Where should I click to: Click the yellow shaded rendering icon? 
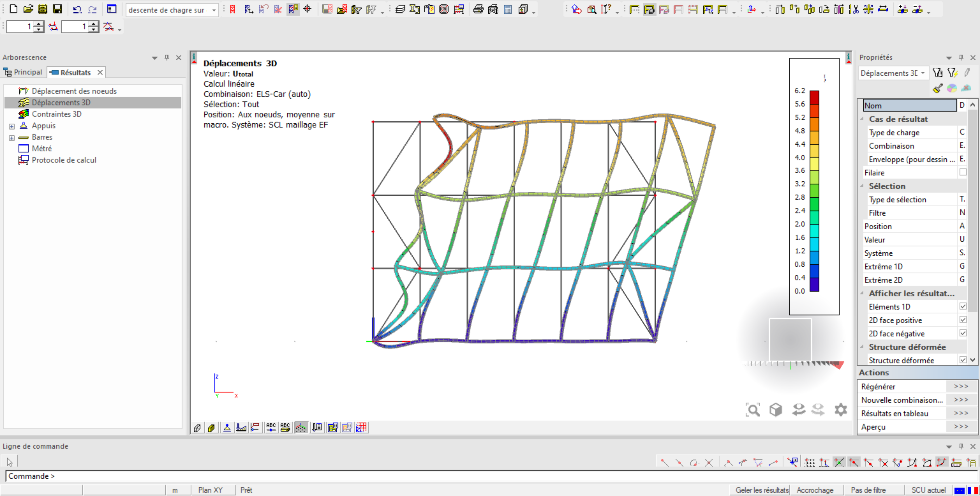coord(211,428)
